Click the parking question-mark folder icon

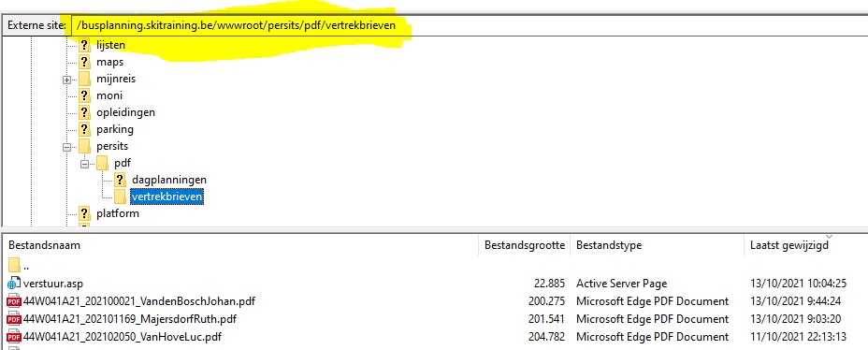(84, 129)
